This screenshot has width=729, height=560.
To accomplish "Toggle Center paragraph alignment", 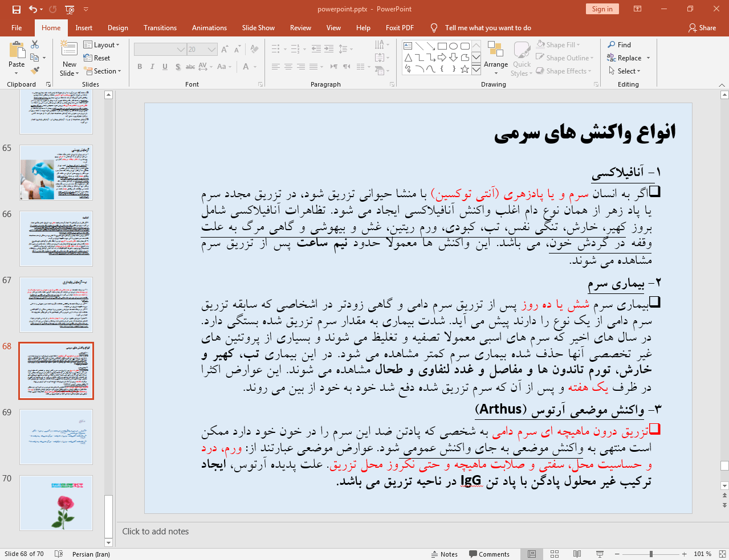I will coord(288,67).
